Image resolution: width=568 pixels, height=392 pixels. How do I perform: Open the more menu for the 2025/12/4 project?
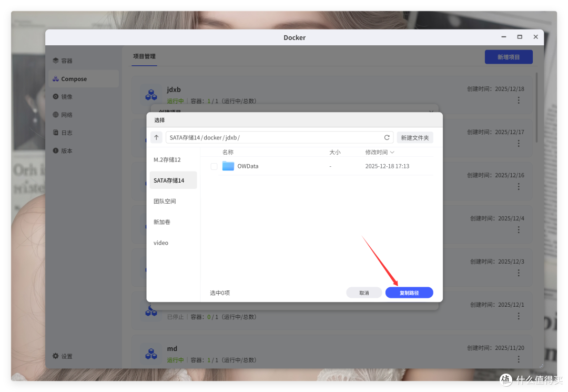519,230
